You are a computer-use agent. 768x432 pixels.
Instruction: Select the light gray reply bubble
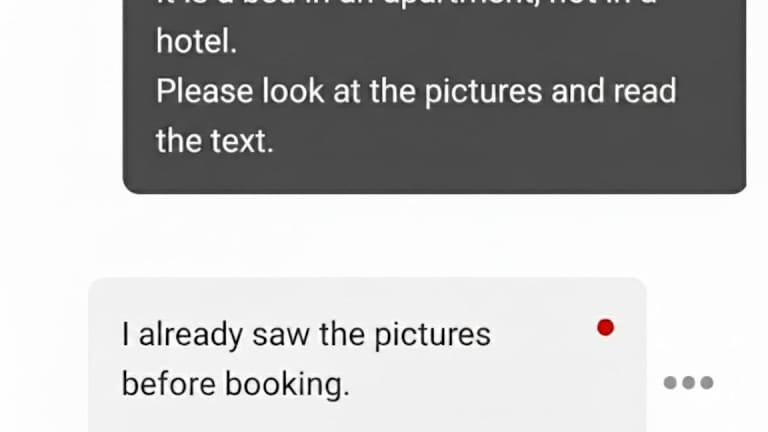pyautogui.click(x=367, y=355)
